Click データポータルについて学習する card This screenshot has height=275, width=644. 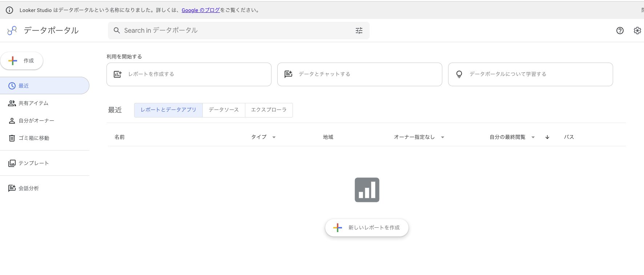click(x=531, y=74)
